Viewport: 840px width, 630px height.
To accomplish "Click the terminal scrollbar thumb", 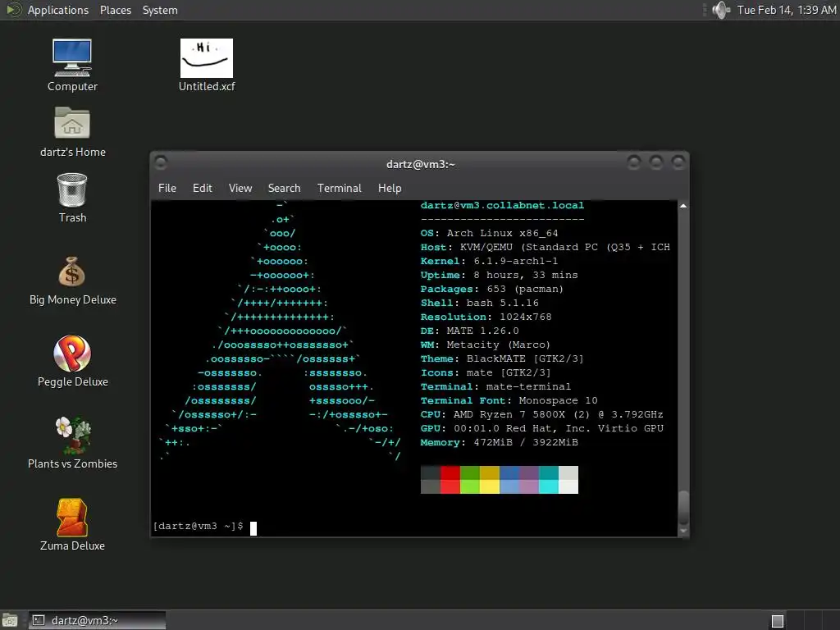I will click(683, 507).
